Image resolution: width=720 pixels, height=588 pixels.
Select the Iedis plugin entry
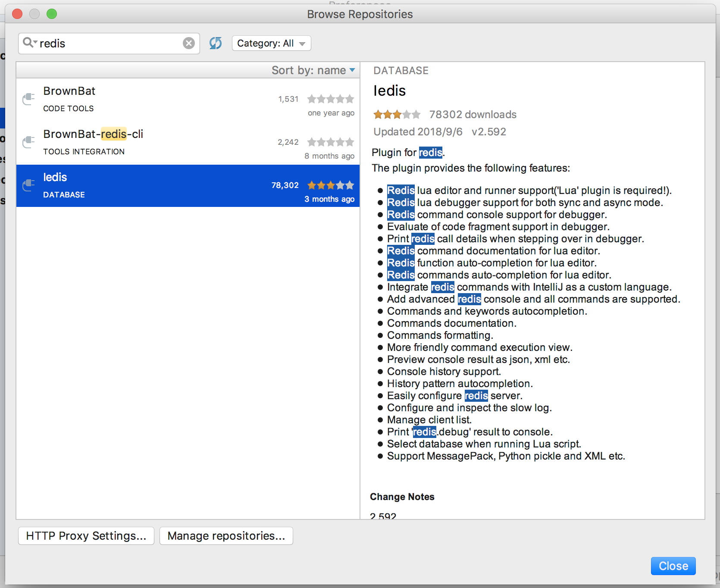click(188, 186)
